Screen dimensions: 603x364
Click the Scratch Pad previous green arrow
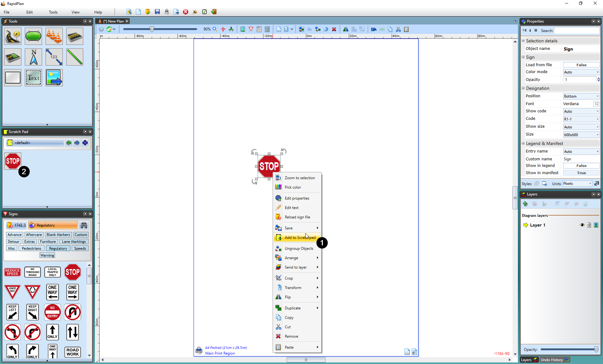point(69,143)
